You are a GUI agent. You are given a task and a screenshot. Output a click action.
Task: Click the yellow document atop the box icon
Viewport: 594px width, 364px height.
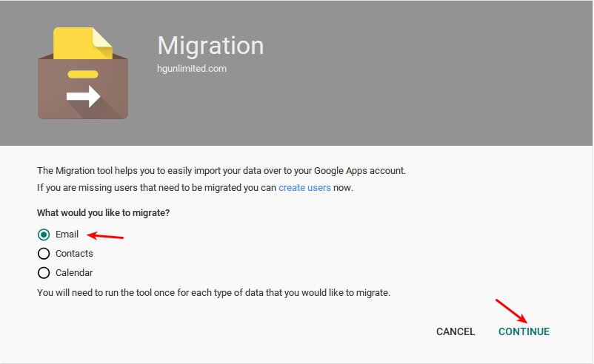[83, 43]
